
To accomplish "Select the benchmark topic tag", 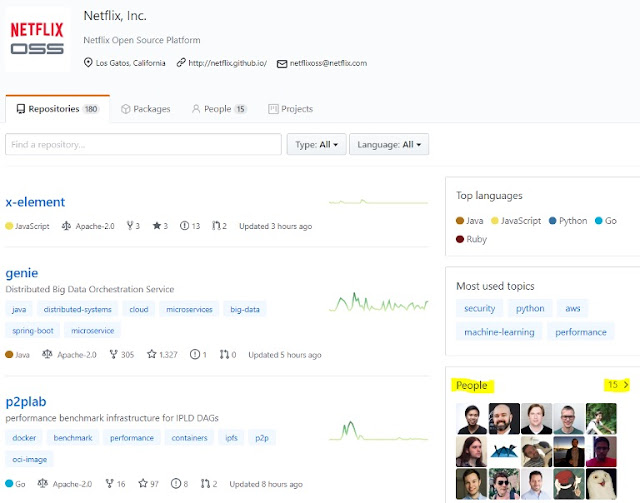I will [x=73, y=438].
